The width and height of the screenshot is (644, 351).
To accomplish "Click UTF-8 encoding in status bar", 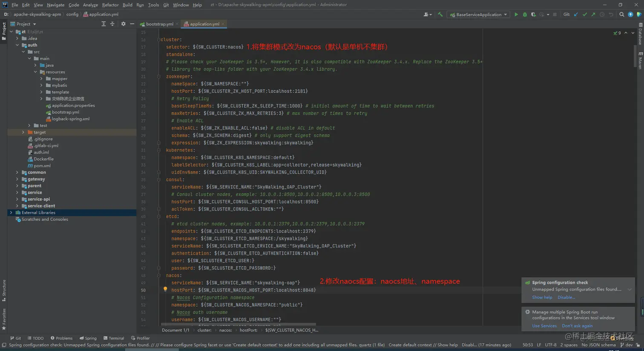I will point(551,345).
